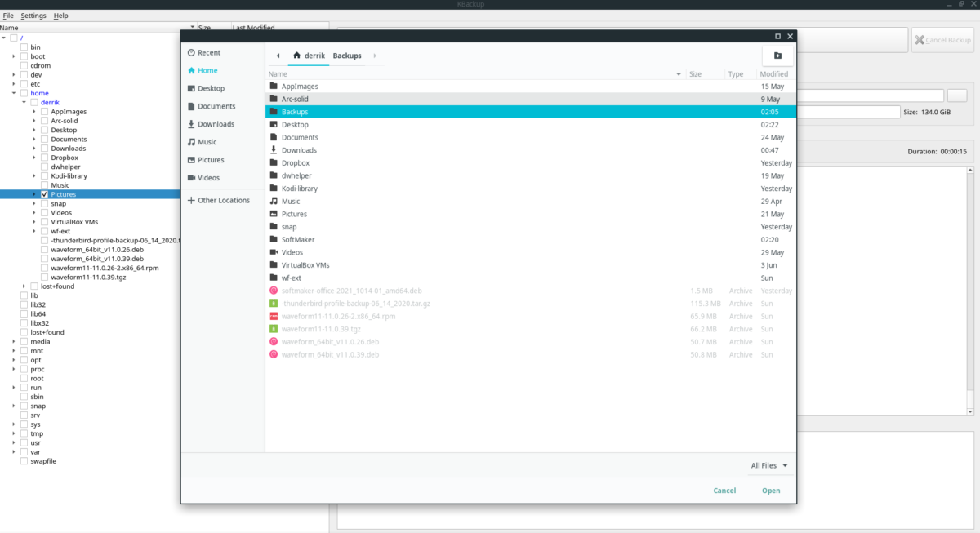Screen dimensions: 980x533
Task: Sort the file list by Modified column
Action: (x=773, y=74)
